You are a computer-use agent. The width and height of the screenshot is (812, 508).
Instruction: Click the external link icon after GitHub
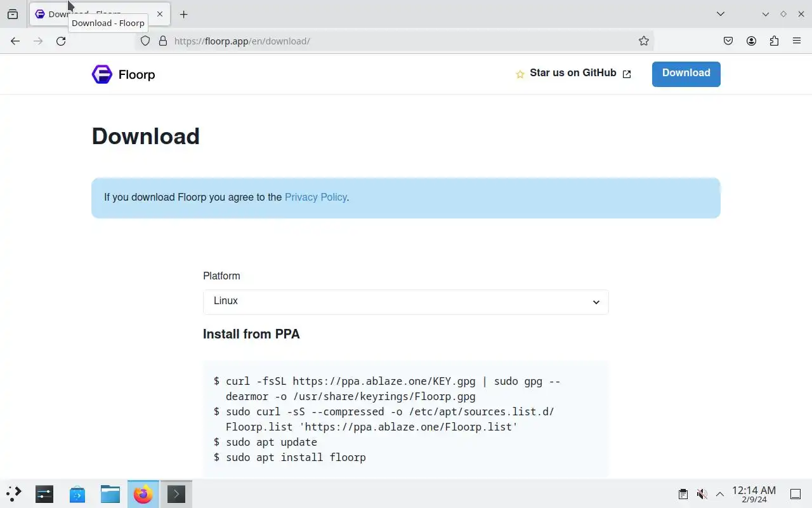[627, 74]
